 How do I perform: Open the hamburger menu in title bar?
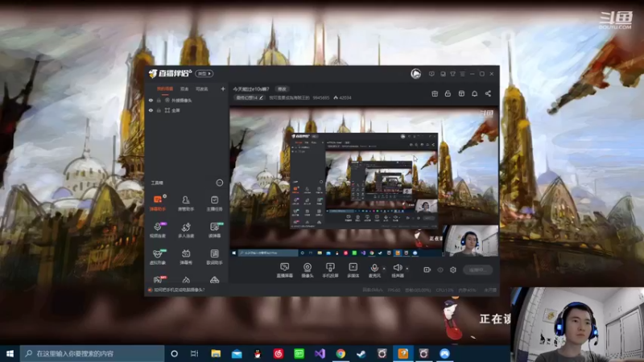click(x=462, y=74)
